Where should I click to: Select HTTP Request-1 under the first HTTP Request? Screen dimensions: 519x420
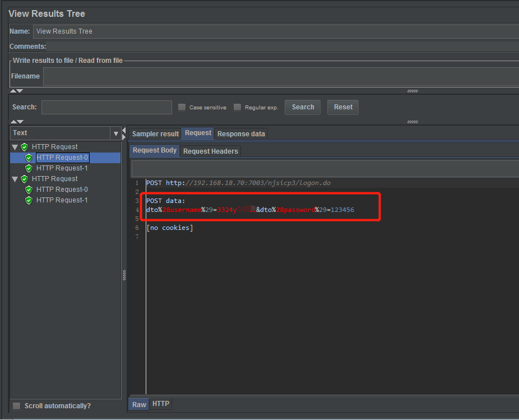62,168
